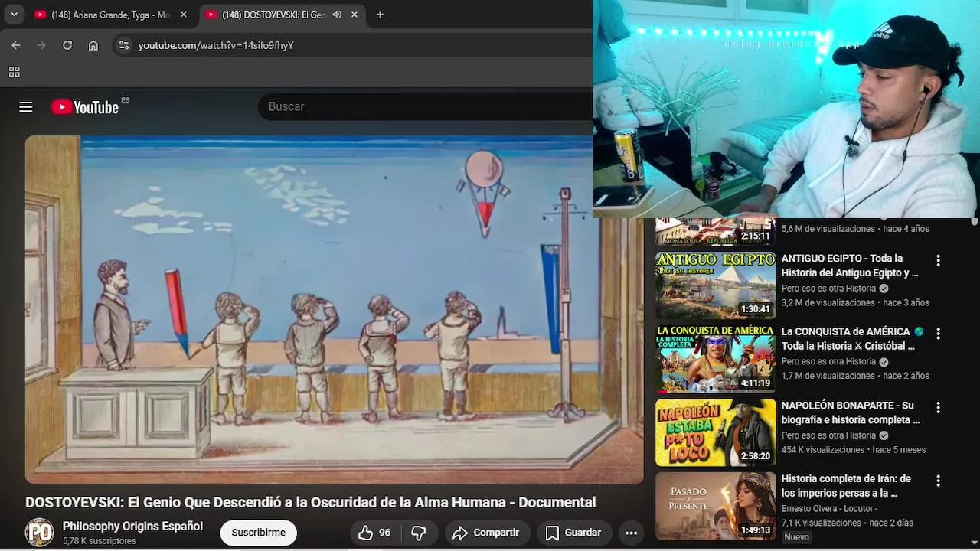Go forward in browser history

[41, 45]
